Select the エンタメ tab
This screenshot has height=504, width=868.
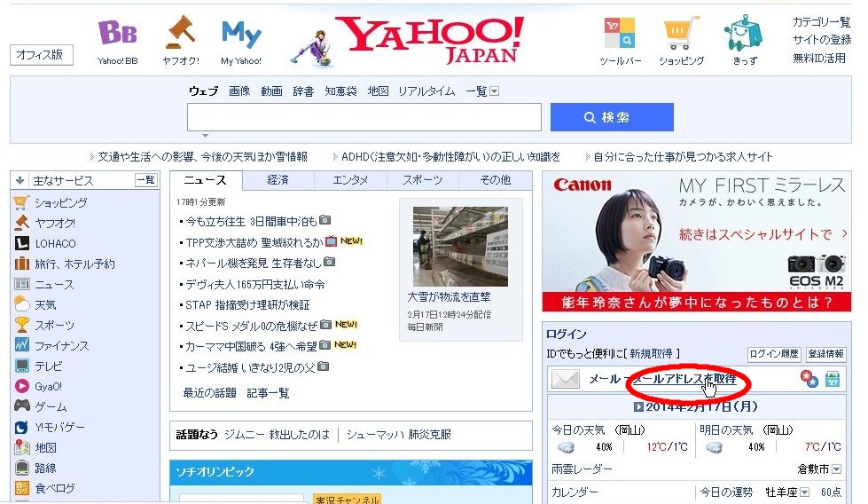350,180
